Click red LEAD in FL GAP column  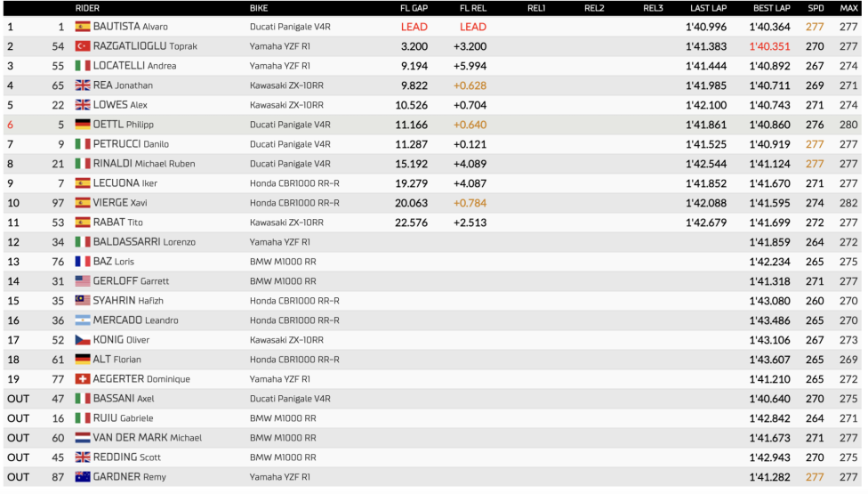(414, 27)
